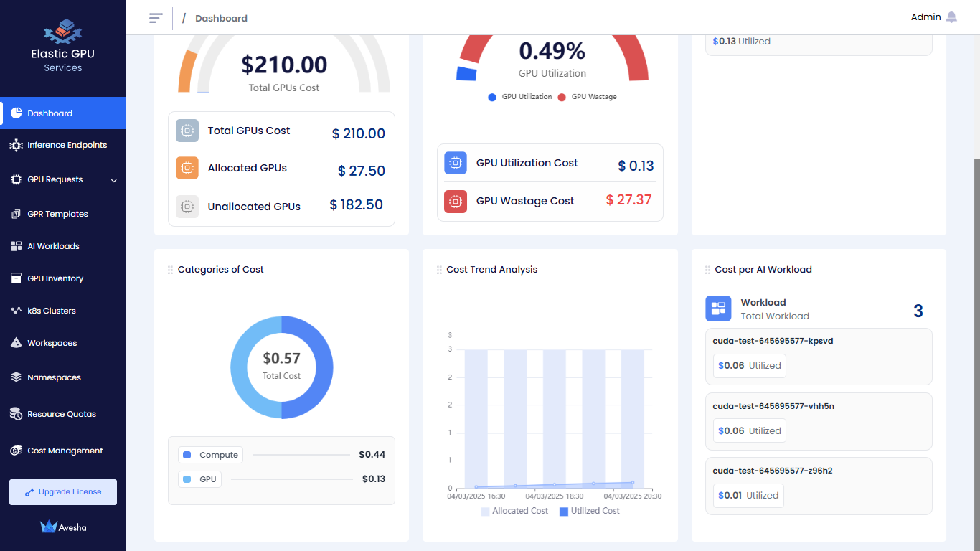The height and width of the screenshot is (551, 980).
Task: Open the Dashboard menu item
Action: coord(63,113)
